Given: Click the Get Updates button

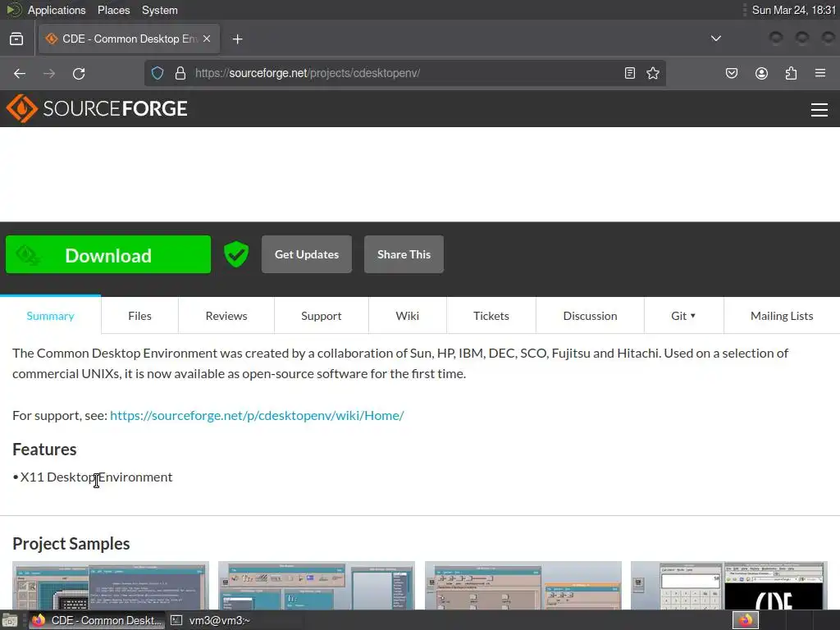Looking at the screenshot, I should 307,254.
